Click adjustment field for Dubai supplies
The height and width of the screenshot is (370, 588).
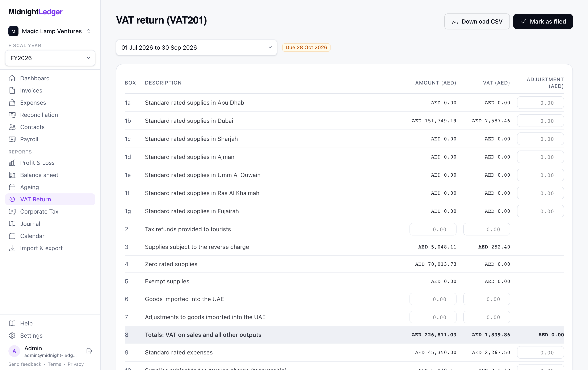click(540, 121)
